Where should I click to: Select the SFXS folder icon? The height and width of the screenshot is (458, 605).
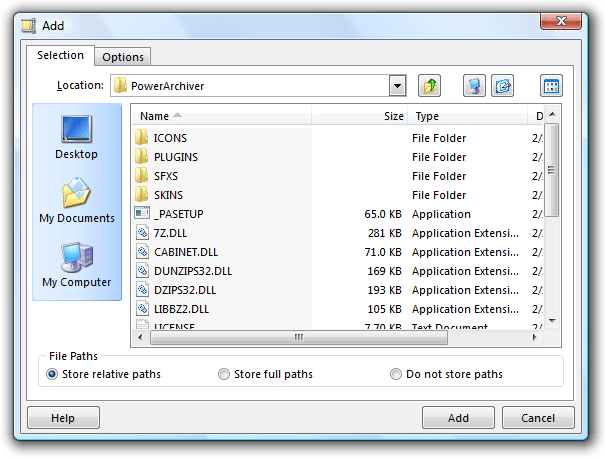coord(142,176)
